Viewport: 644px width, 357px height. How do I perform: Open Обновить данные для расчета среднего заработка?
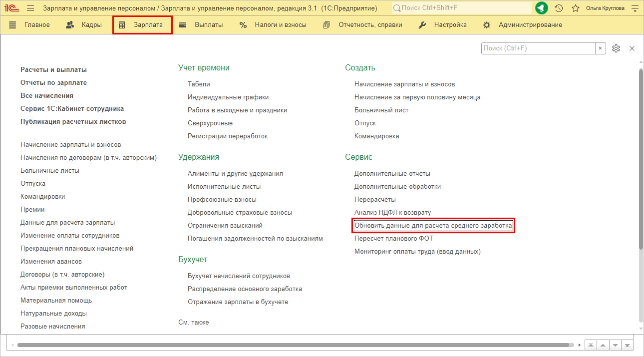tap(433, 226)
